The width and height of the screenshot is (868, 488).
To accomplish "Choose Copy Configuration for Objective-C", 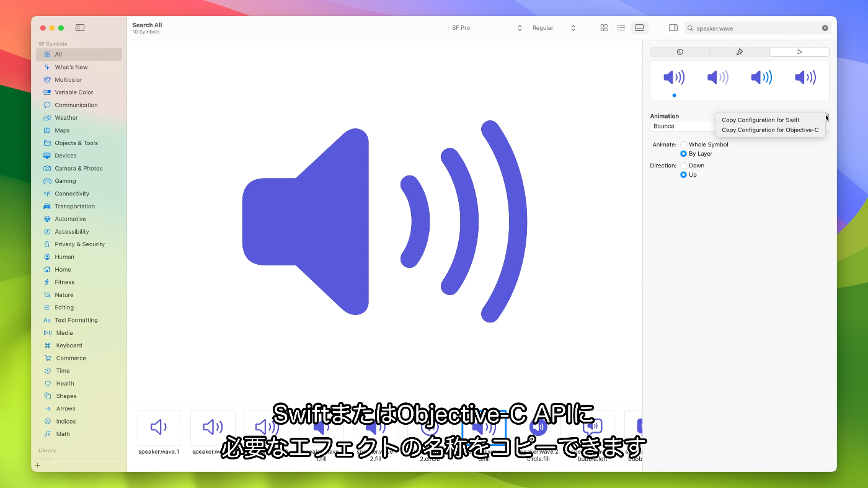I will tap(771, 130).
